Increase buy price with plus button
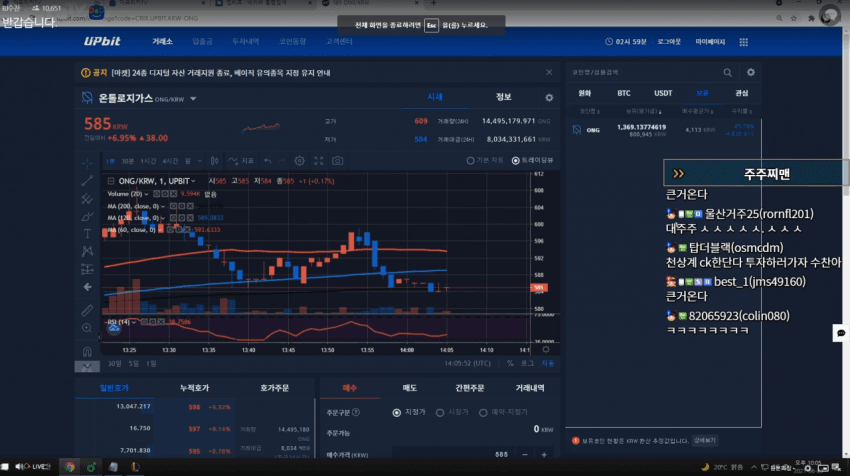This screenshot has height=476, width=850. (x=544, y=455)
